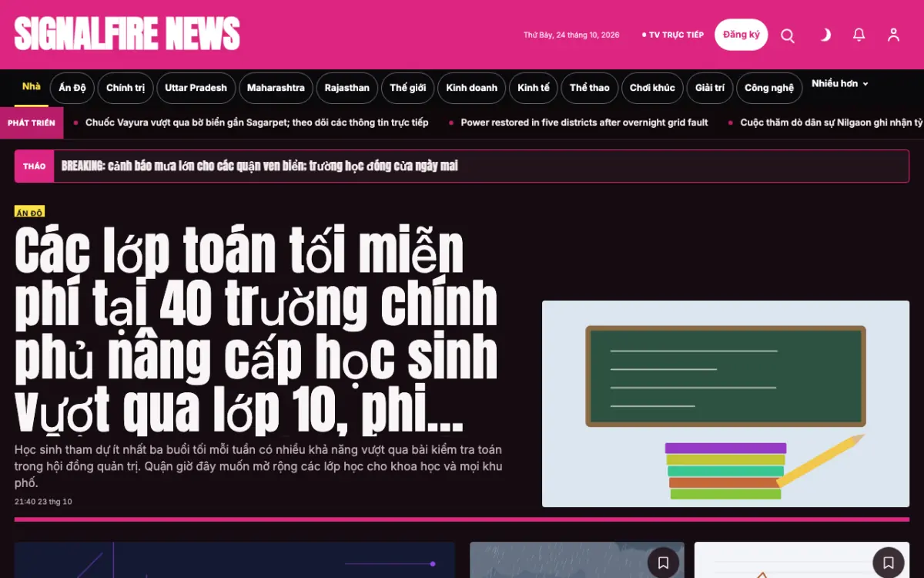Screen dimensions: 924x578
Task: Bookmark the rainy image article card
Action: click(663, 562)
